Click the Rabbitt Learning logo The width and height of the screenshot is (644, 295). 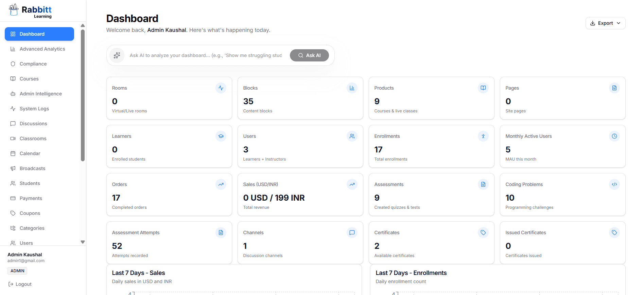click(30, 11)
